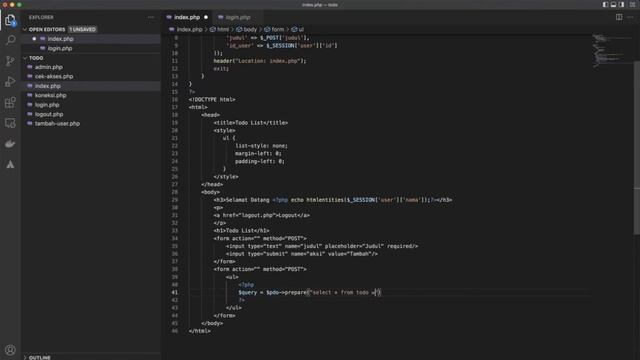Switch to the login.php editor tab
Image resolution: width=640 pixels, height=360 pixels.
click(238, 17)
